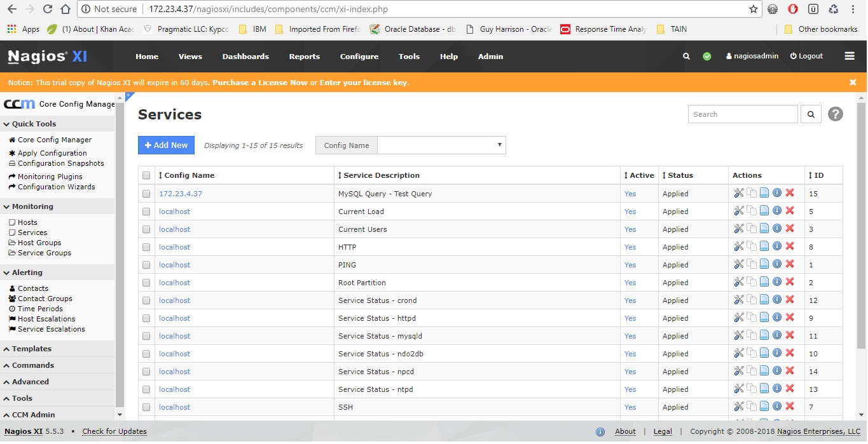Delete Service Status - mysqld using red X
This screenshot has width=868, height=444.
[790, 335]
